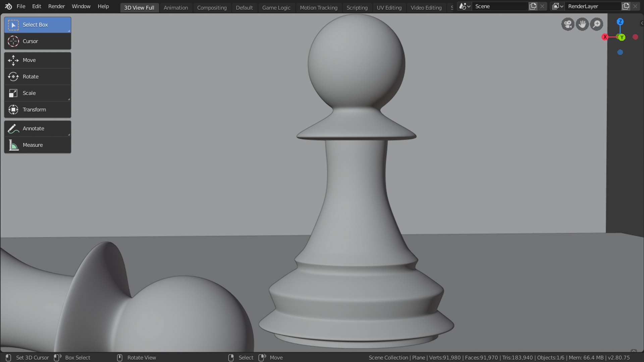Image resolution: width=644 pixels, height=362 pixels.
Task: Open the scene browse dropdown
Action: 465,6
